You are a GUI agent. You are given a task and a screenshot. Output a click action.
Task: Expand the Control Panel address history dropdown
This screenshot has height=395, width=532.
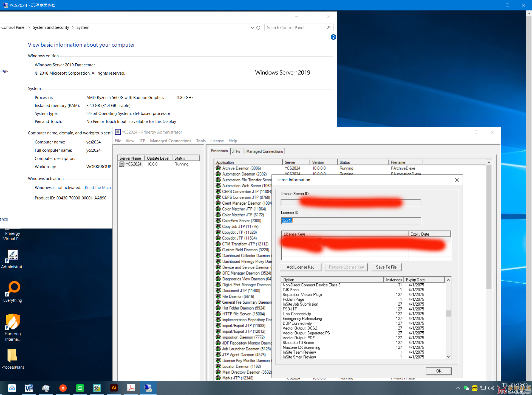coord(252,27)
